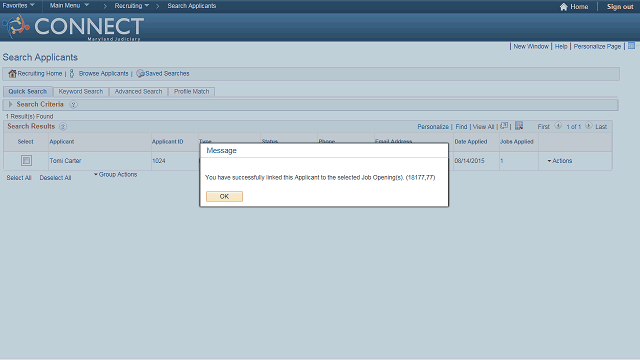Switch to the Advanced Search tab
The image size is (640, 360).
click(x=138, y=91)
